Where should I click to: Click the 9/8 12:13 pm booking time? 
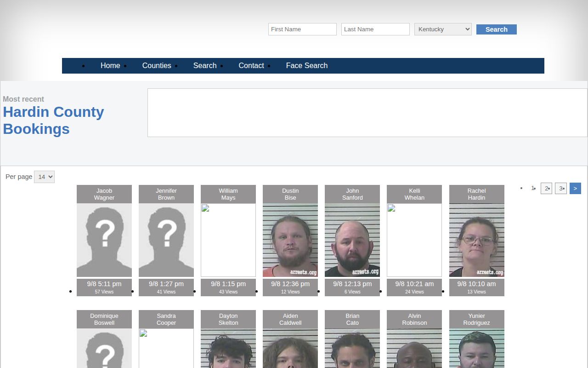(x=352, y=284)
